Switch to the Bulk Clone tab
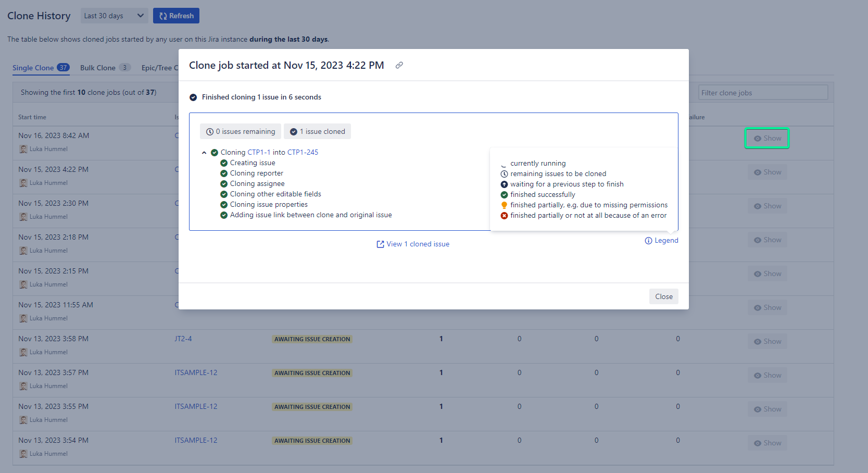The height and width of the screenshot is (473, 868). (x=97, y=67)
